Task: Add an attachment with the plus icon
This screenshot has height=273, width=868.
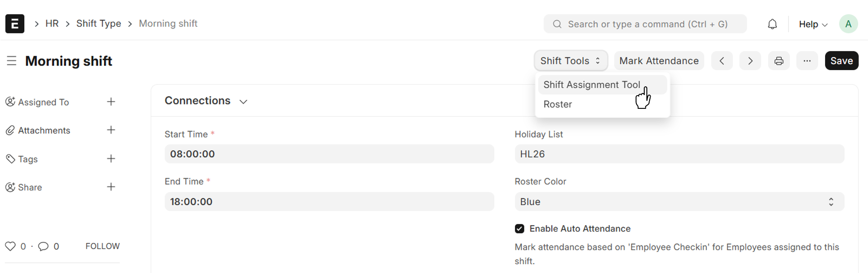Action: click(x=111, y=130)
